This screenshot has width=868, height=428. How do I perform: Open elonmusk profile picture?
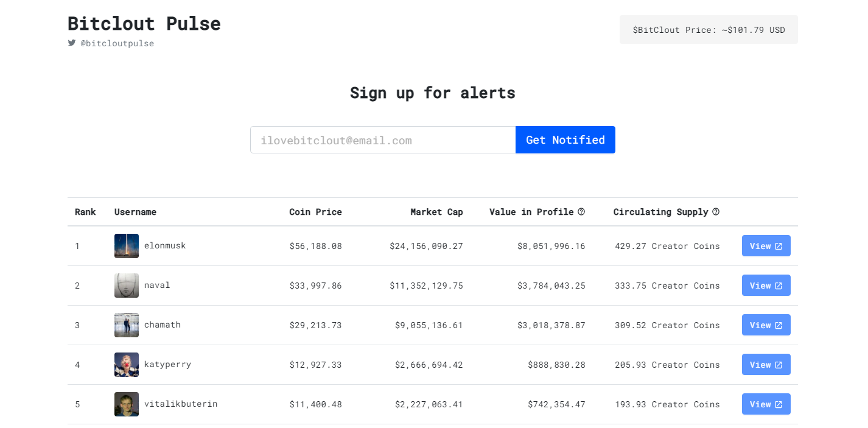coord(127,246)
